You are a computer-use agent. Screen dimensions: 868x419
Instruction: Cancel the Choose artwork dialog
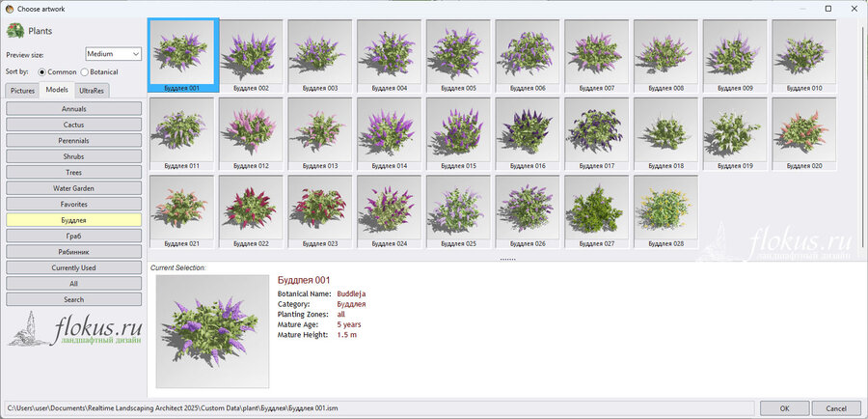point(836,408)
